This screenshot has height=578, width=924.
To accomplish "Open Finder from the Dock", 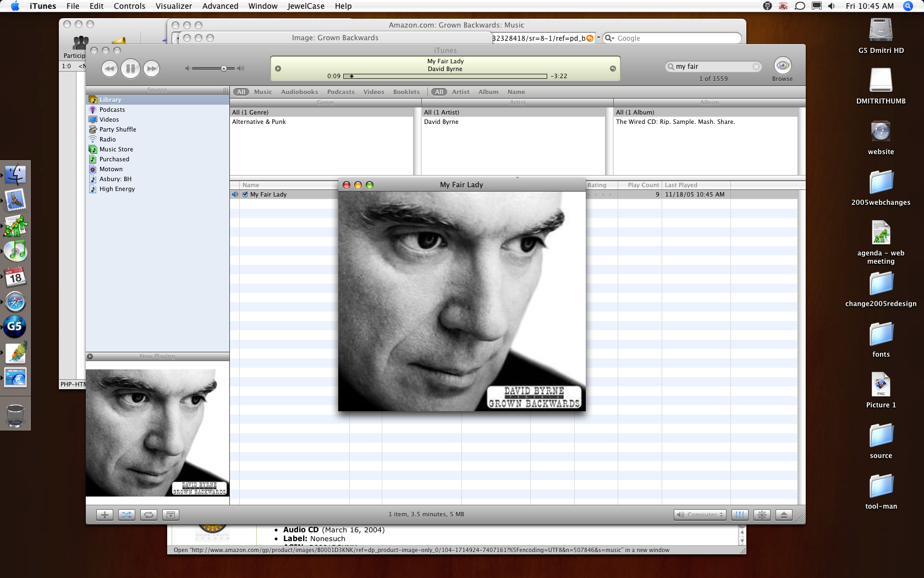I will coord(15,175).
